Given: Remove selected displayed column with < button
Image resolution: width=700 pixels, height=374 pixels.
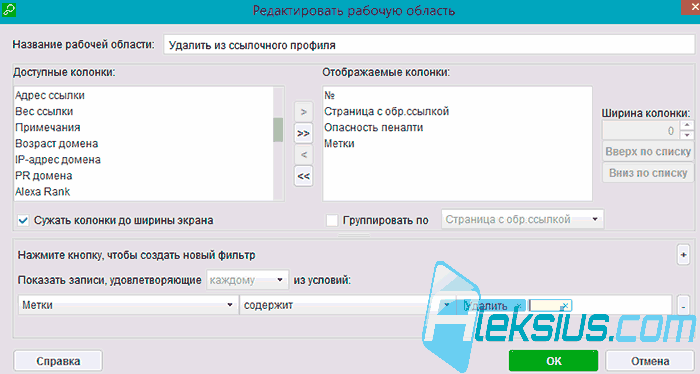Looking at the screenshot, I should [304, 154].
